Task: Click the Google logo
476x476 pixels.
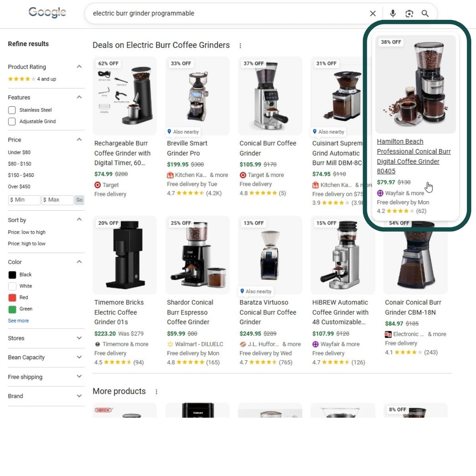Action: [x=47, y=12]
